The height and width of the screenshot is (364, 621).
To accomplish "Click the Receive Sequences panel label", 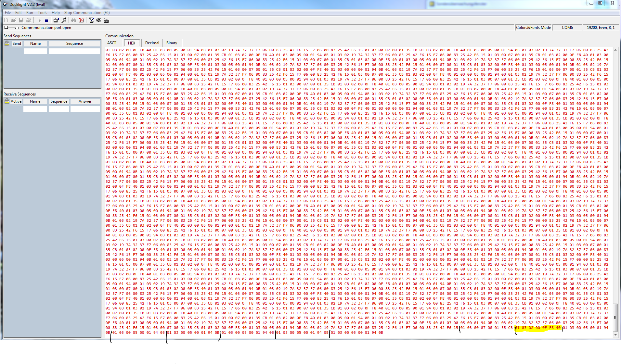I will point(20,94).
